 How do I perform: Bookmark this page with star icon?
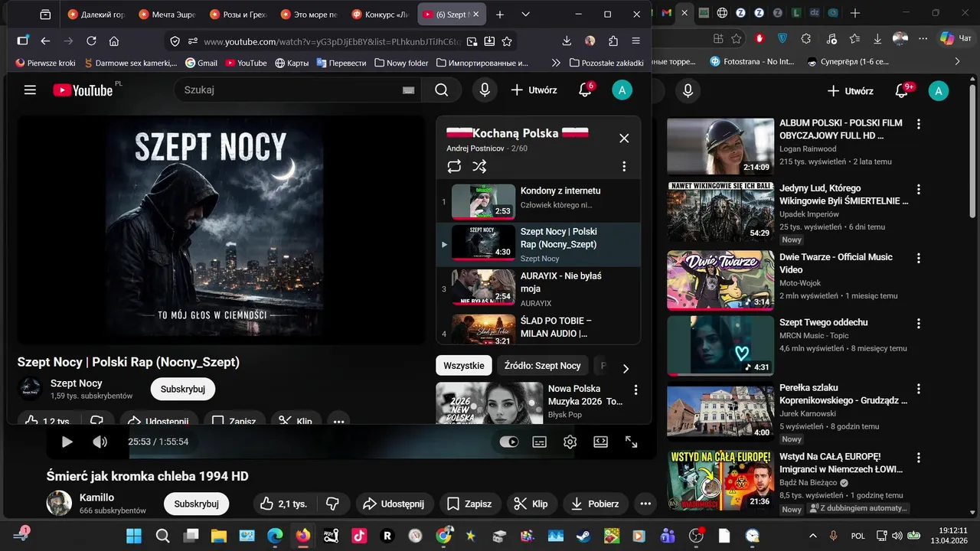[x=507, y=41]
